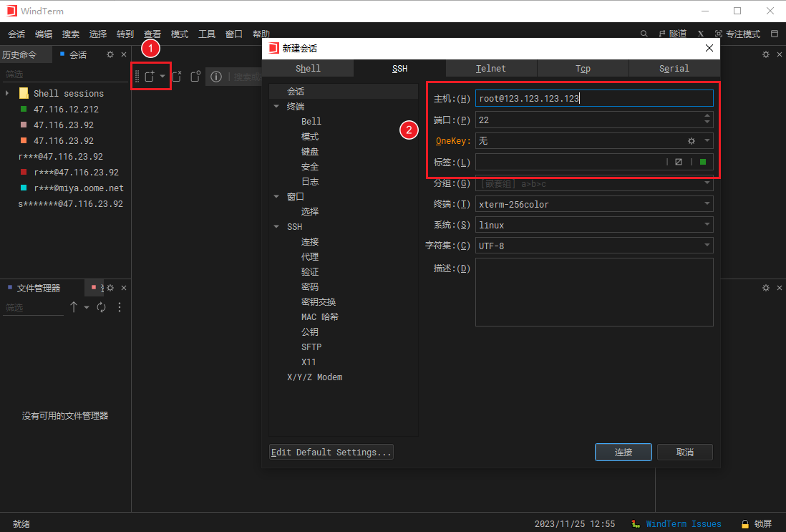This screenshot has width=786, height=532.
Task: Click Edit Default Settings button
Action: point(331,453)
